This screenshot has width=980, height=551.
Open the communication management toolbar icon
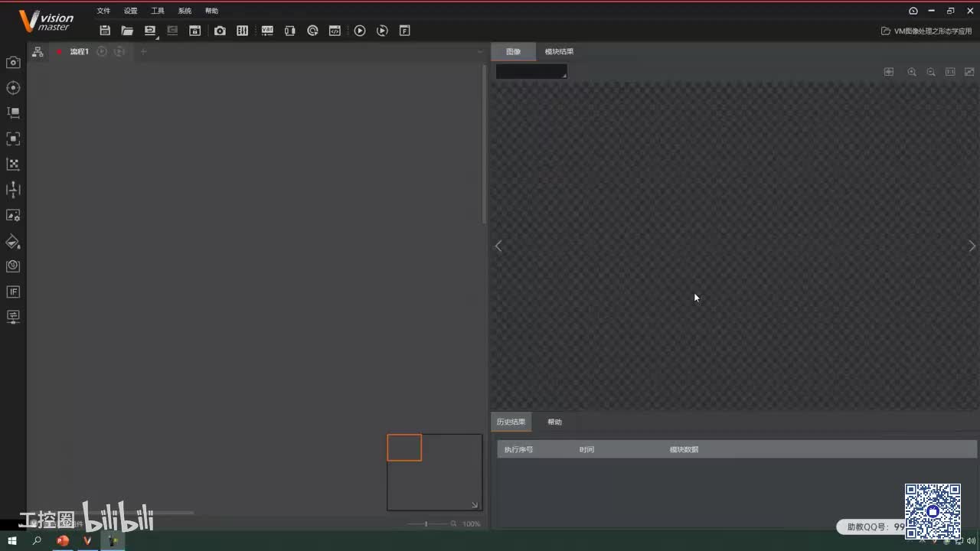[x=289, y=31]
